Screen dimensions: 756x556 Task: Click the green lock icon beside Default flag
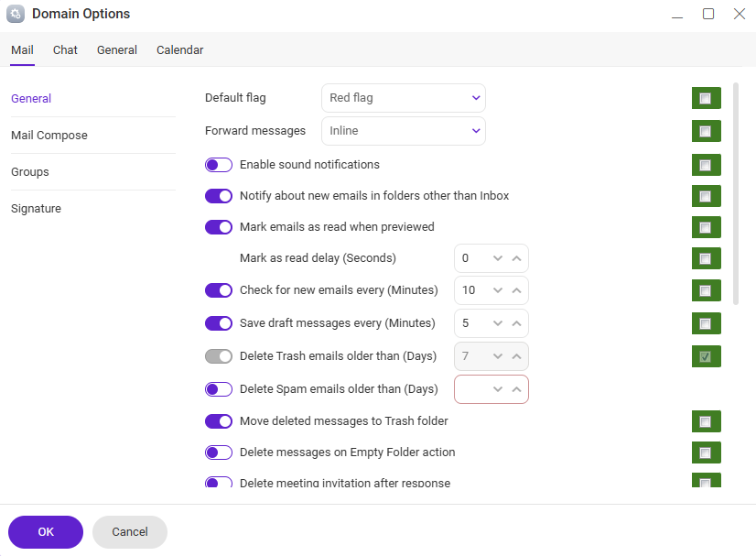706,98
